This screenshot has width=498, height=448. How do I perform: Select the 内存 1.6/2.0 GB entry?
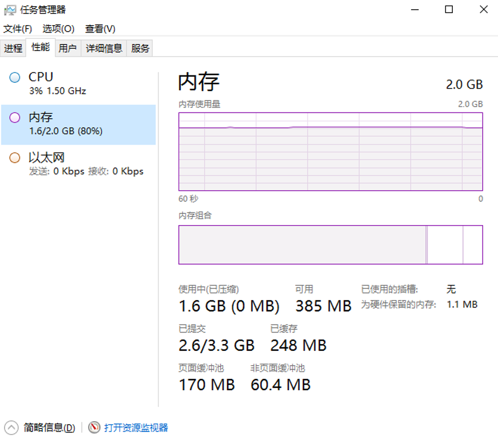point(78,125)
